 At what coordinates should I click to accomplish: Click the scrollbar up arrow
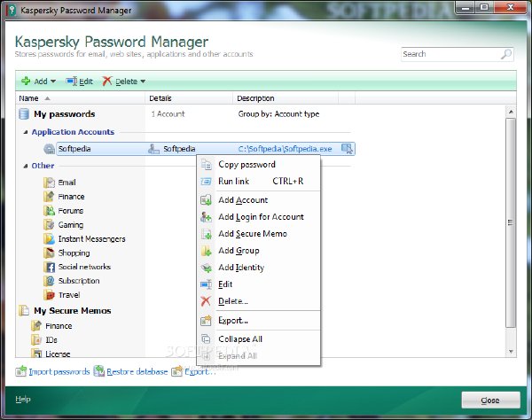(x=511, y=112)
